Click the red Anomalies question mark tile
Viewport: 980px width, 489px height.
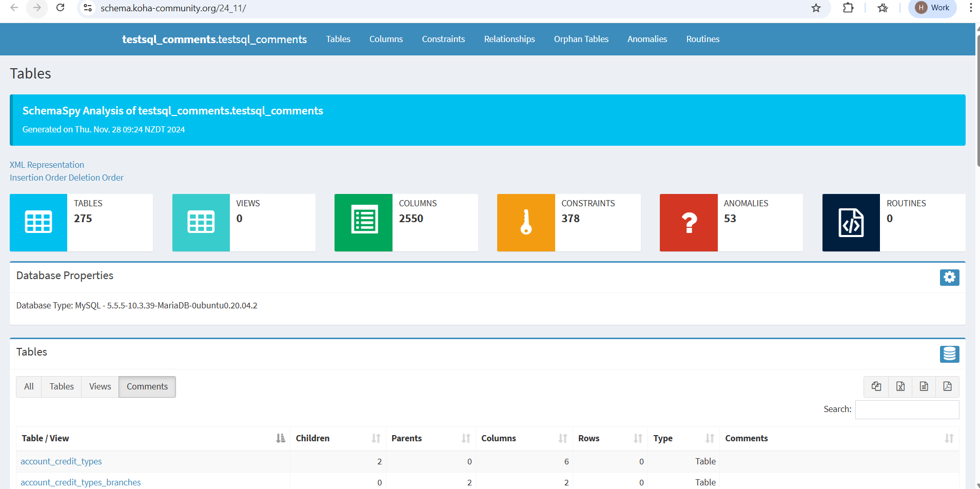click(x=689, y=223)
